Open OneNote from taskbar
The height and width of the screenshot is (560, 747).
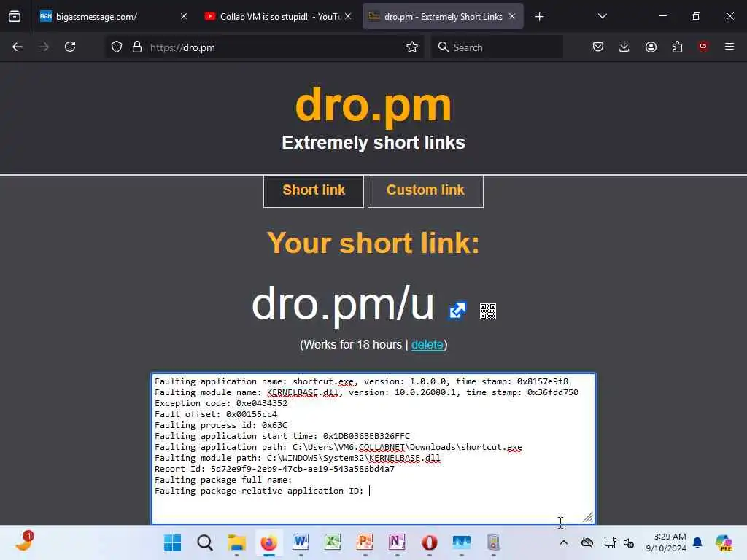pyautogui.click(x=398, y=542)
